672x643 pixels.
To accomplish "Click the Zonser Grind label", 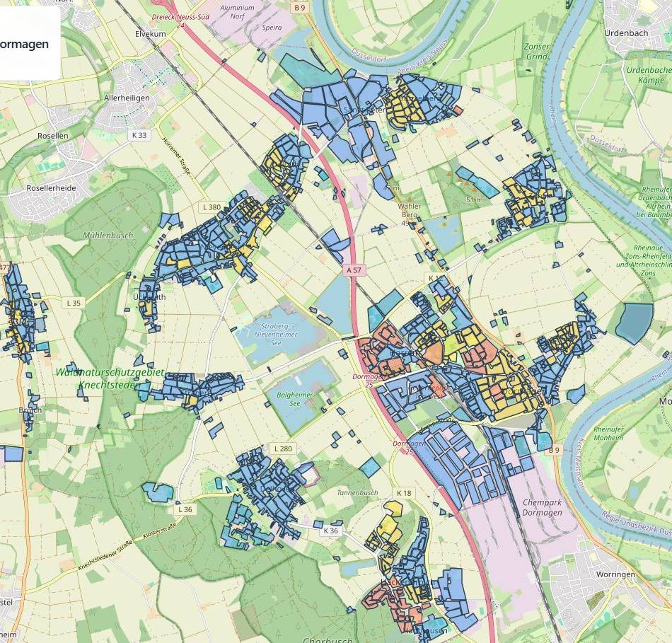I will tap(537, 51).
